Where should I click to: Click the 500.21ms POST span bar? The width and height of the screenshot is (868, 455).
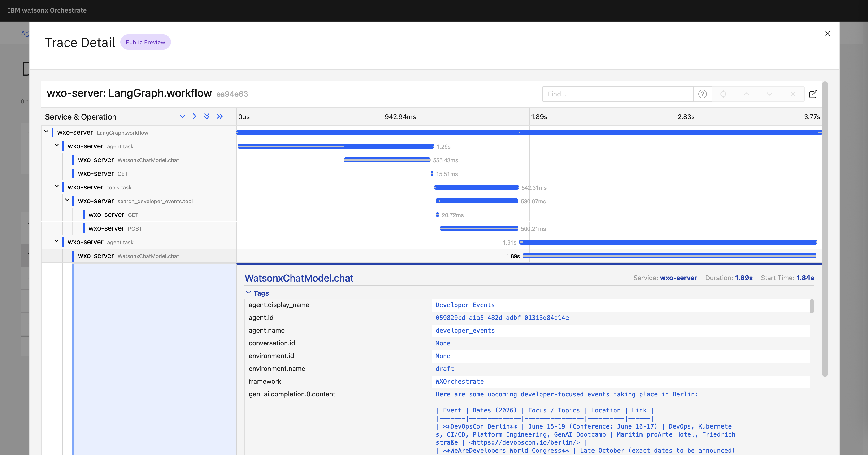(x=479, y=229)
